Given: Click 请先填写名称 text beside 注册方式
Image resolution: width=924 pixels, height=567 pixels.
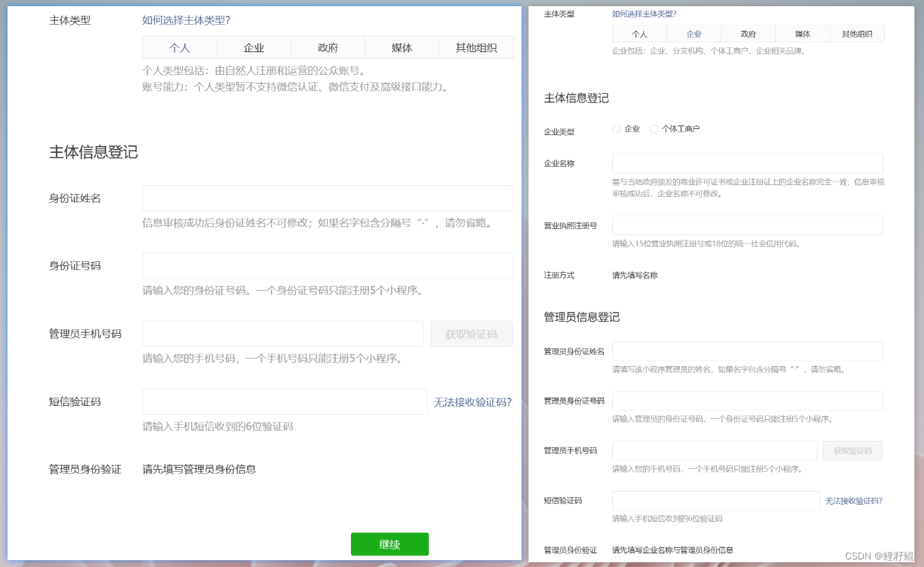Looking at the screenshot, I should 635,275.
